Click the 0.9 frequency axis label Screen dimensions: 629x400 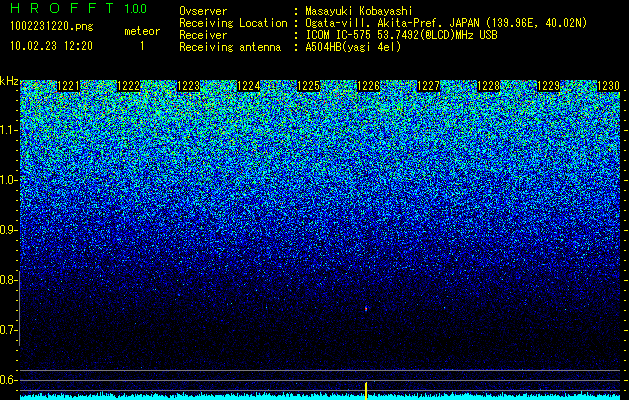click(8, 230)
